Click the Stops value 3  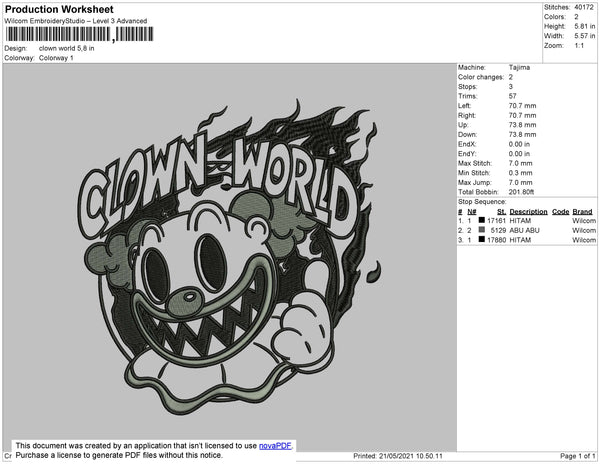coord(511,86)
